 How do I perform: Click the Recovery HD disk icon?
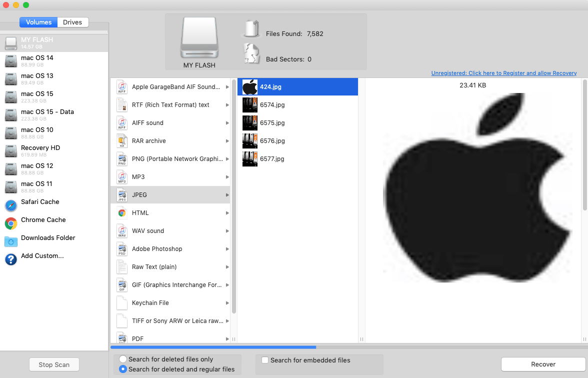[x=11, y=151]
